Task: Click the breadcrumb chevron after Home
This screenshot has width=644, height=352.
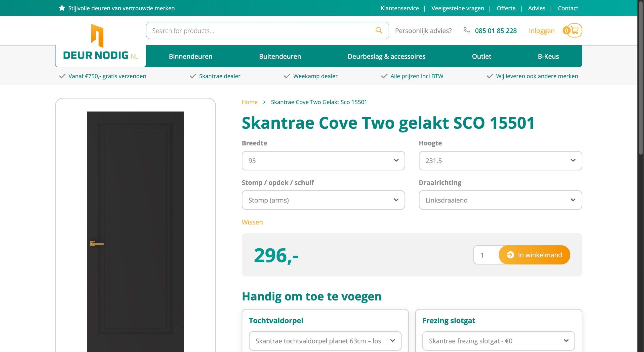Action: (264, 102)
